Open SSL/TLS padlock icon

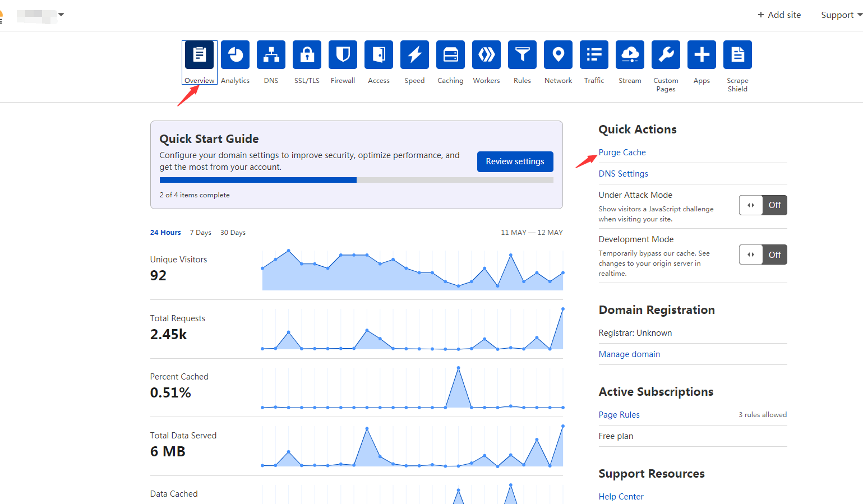click(x=307, y=55)
